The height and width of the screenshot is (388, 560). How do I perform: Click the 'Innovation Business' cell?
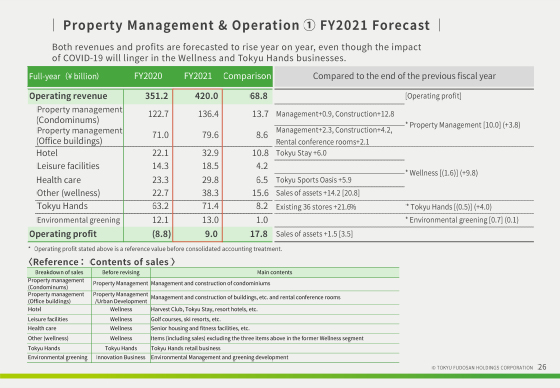point(121,357)
